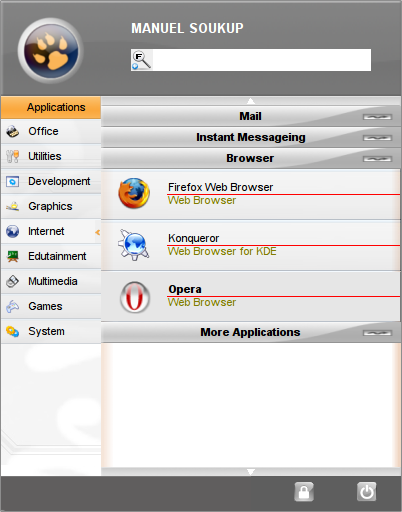Click the magnifier search icon

click(x=142, y=60)
